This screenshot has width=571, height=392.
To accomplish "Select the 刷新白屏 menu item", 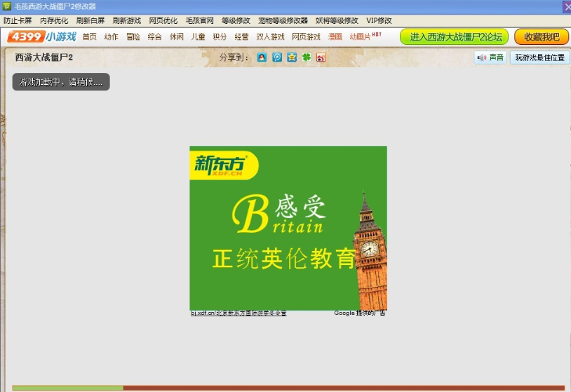I will tap(90, 21).
